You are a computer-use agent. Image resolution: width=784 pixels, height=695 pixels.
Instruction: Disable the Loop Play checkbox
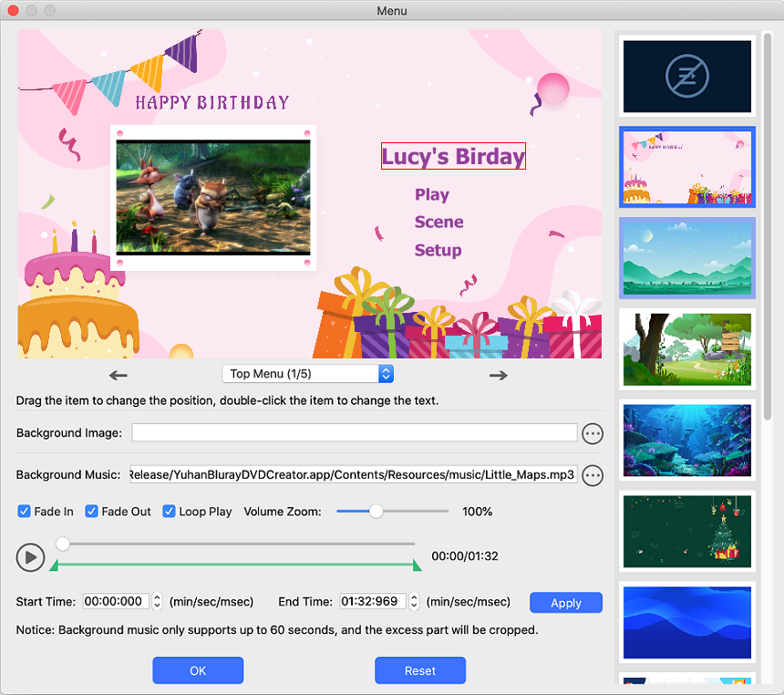coord(169,512)
